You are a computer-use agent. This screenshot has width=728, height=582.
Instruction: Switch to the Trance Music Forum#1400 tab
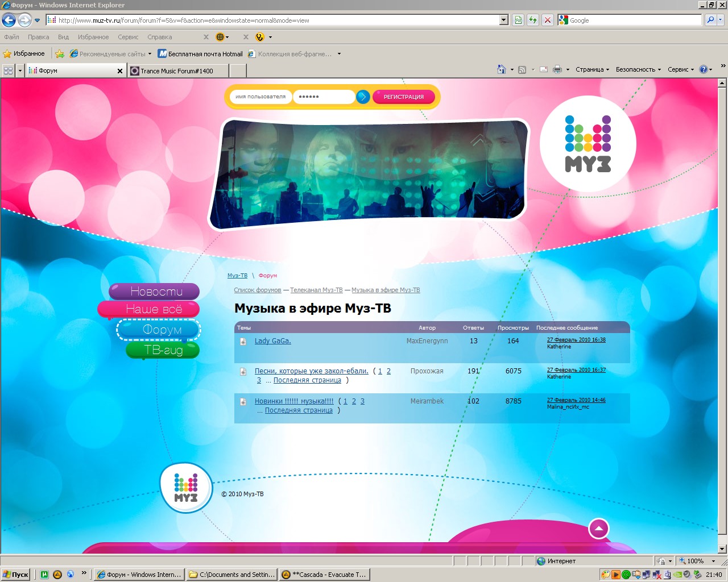pos(178,70)
